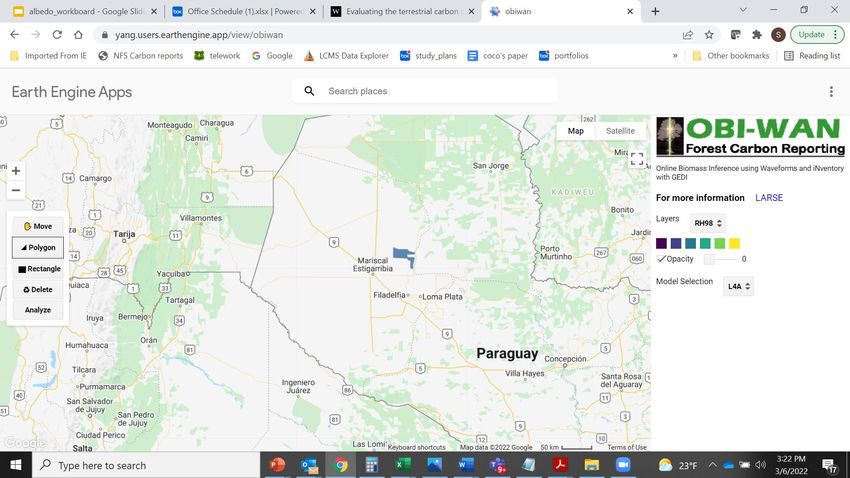The width and height of the screenshot is (850, 478).
Task: Choose the Rectangle drawing tool
Action: pos(38,269)
